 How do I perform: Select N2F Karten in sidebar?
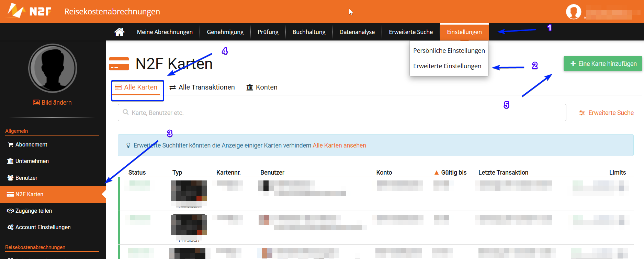pyautogui.click(x=53, y=194)
